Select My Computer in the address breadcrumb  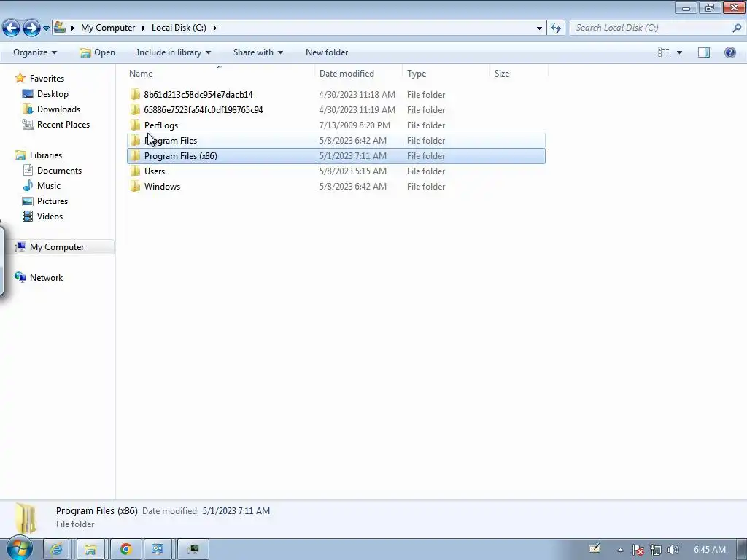tap(108, 28)
